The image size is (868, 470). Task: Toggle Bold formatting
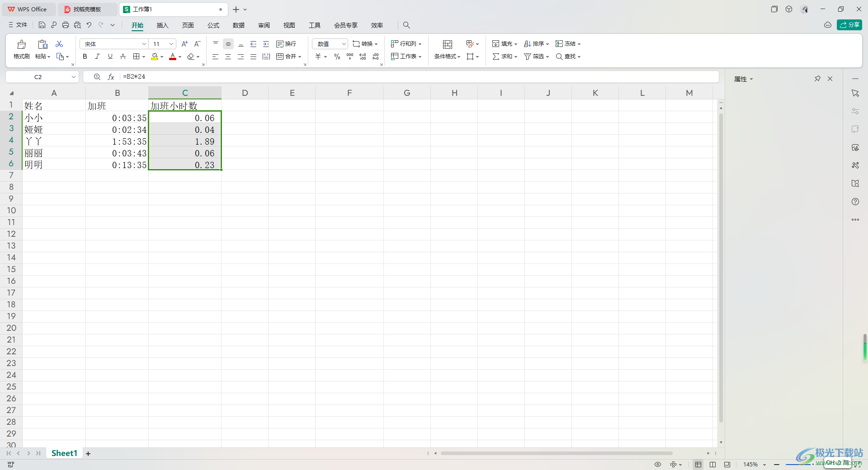pyautogui.click(x=85, y=56)
